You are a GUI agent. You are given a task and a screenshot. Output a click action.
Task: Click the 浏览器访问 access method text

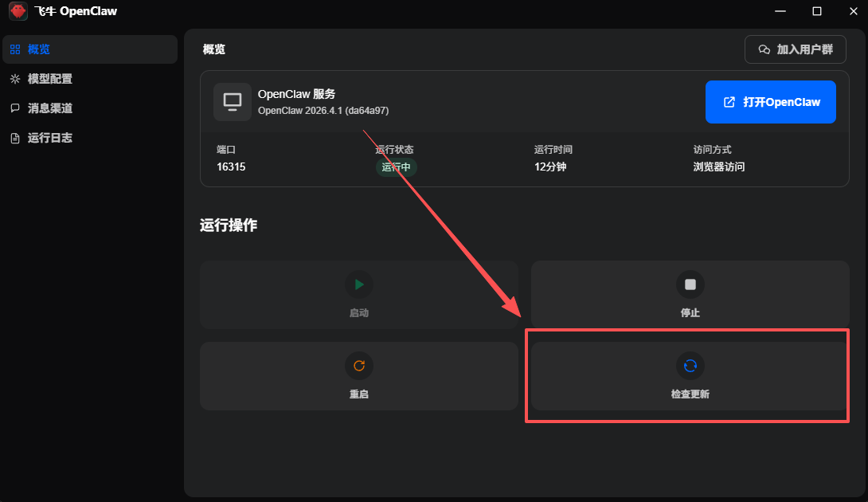718,167
